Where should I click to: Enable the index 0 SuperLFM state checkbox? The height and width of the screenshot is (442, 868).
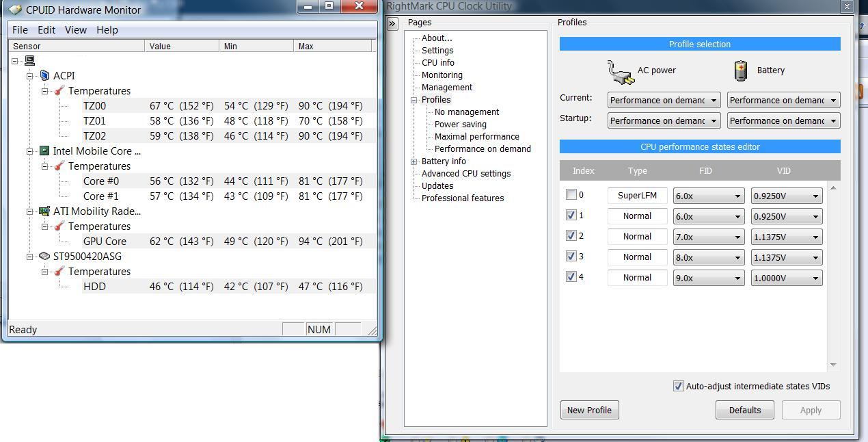571,194
